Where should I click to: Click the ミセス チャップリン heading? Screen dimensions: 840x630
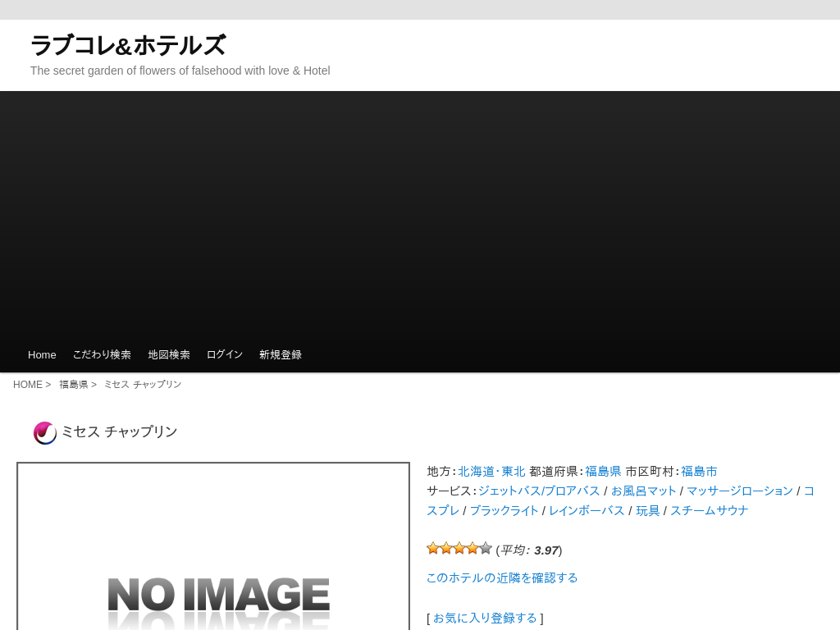(120, 431)
